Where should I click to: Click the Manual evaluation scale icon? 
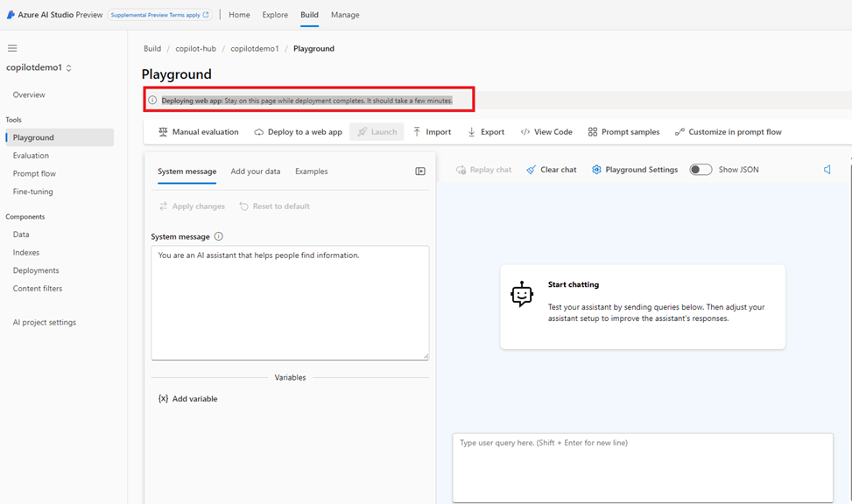point(163,132)
